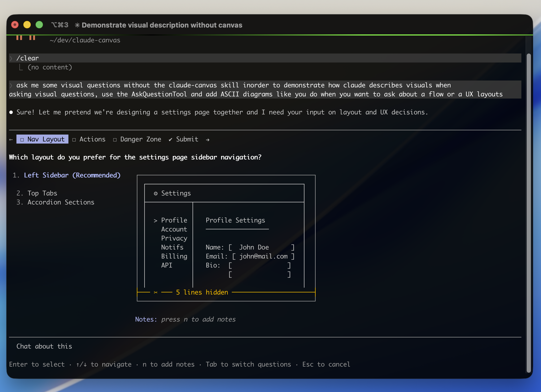Click the square icon before Nav Layout
541x392 pixels.
pos(22,139)
